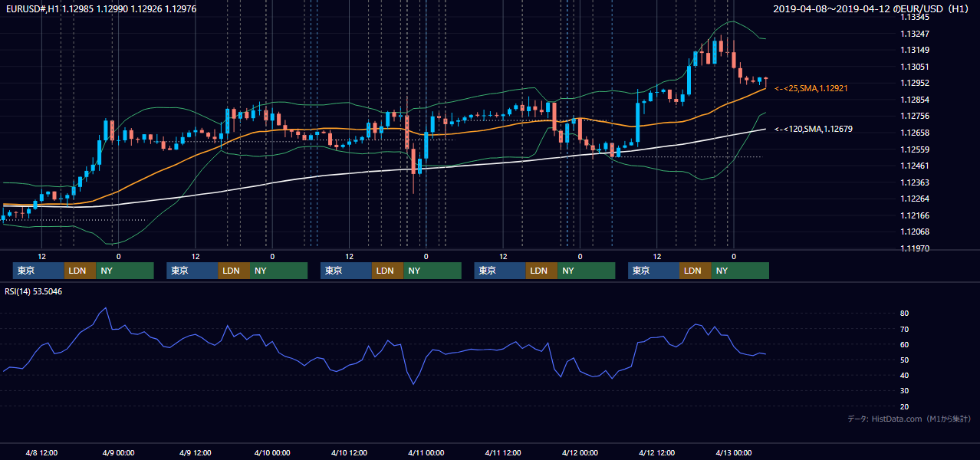Click the 東京 session block for April 11
This screenshot has height=460, width=980.
500,271
